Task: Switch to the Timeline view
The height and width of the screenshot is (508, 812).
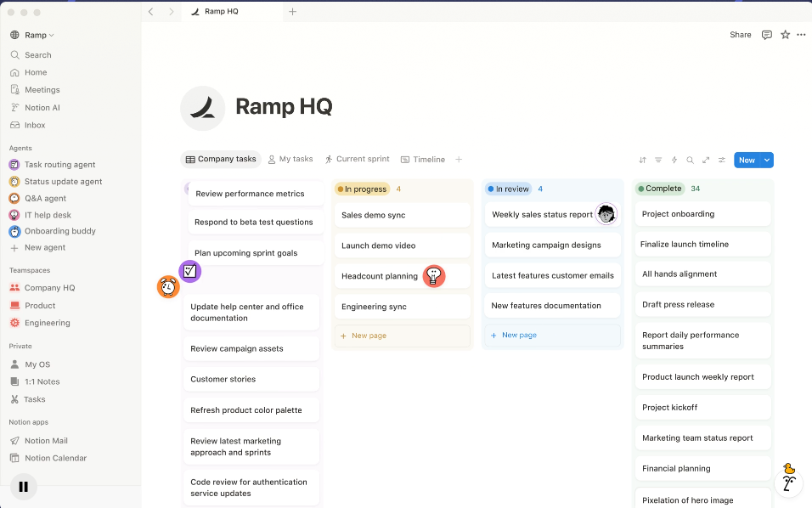Action: (x=423, y=160)
